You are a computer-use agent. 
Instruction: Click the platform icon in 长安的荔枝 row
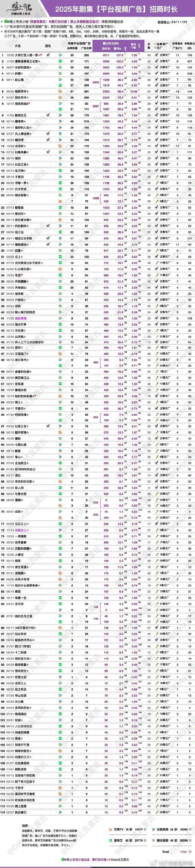(60, 67)
